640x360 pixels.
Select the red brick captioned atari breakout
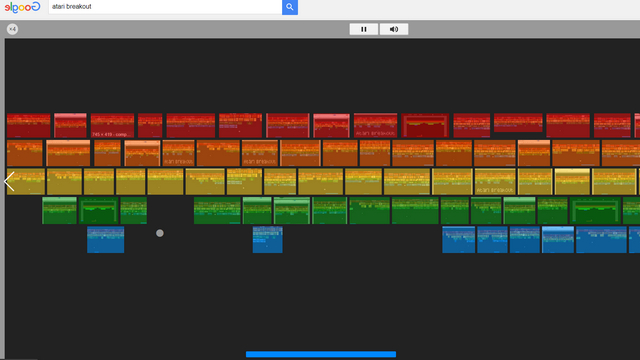tap(375, 125)
